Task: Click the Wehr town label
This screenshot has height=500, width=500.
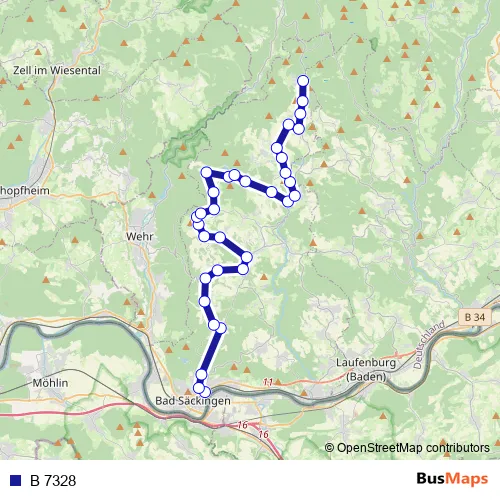Action: [139, 237]
